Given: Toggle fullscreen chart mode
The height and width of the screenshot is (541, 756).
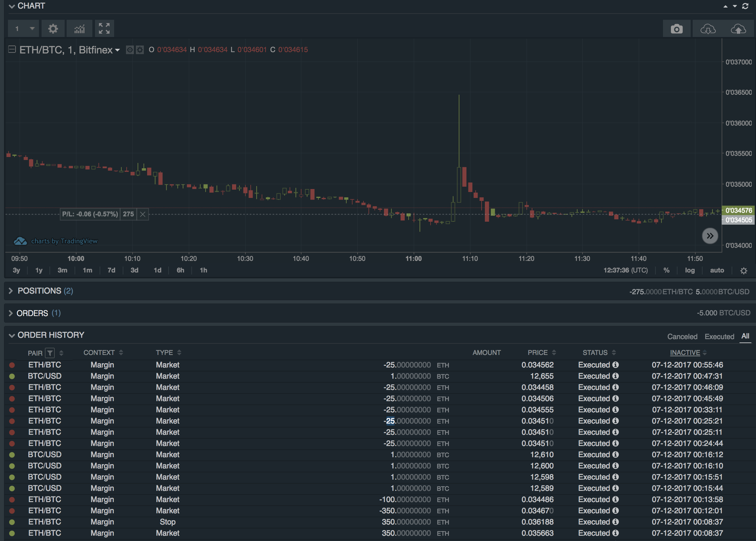Looking at the screenshot, I should pyautogui.click(x=104, y=29).
